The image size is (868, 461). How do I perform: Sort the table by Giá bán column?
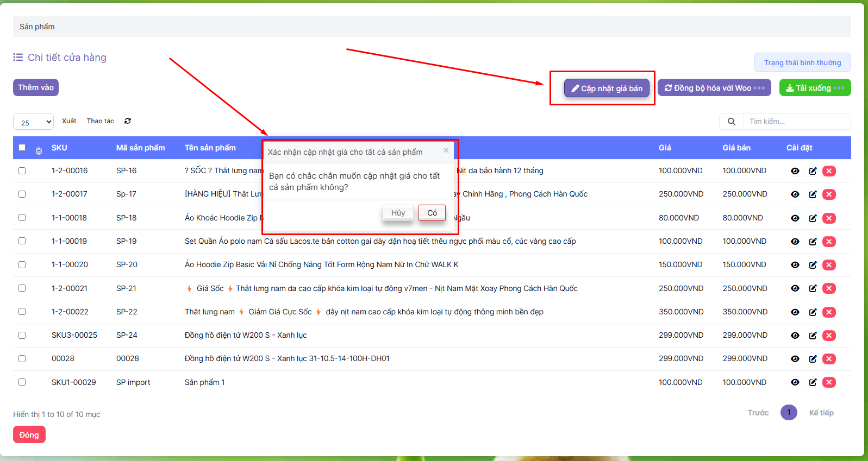pos(736,148)
